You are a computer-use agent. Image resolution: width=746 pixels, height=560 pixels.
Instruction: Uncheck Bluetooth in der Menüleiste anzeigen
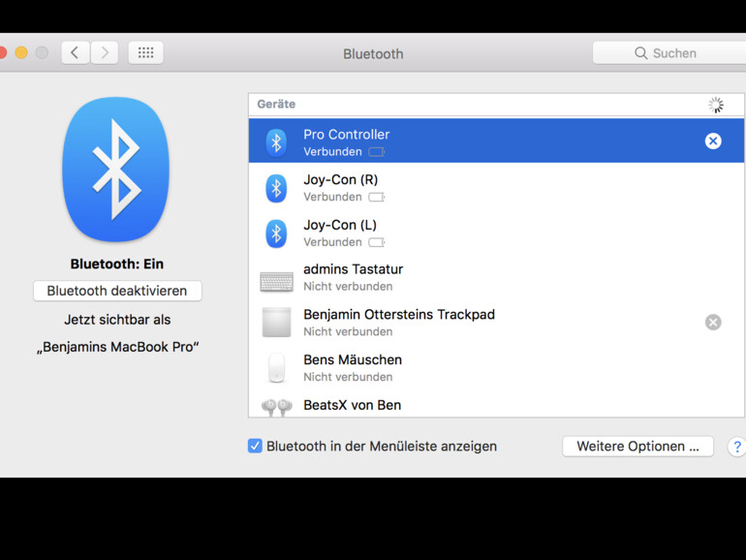click(x=255, y=446)
